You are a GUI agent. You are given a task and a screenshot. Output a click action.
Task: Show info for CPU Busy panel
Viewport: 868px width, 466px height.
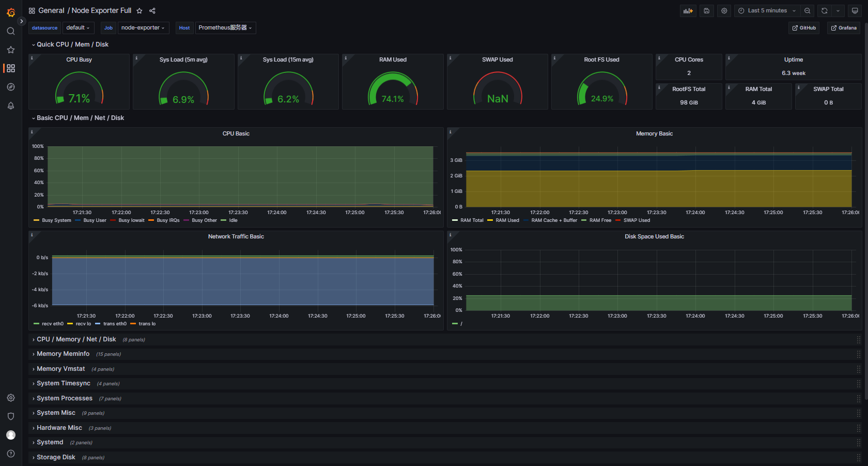[32, 58]
